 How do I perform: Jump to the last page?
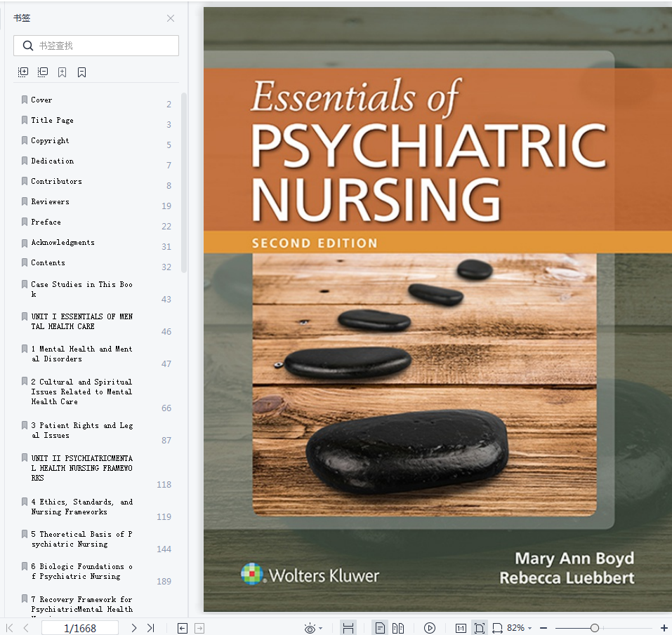(x=150, y=628)
